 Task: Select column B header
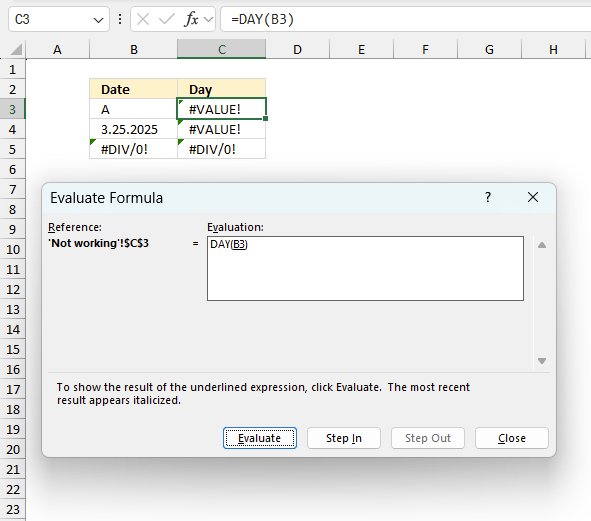coord(133,49)
